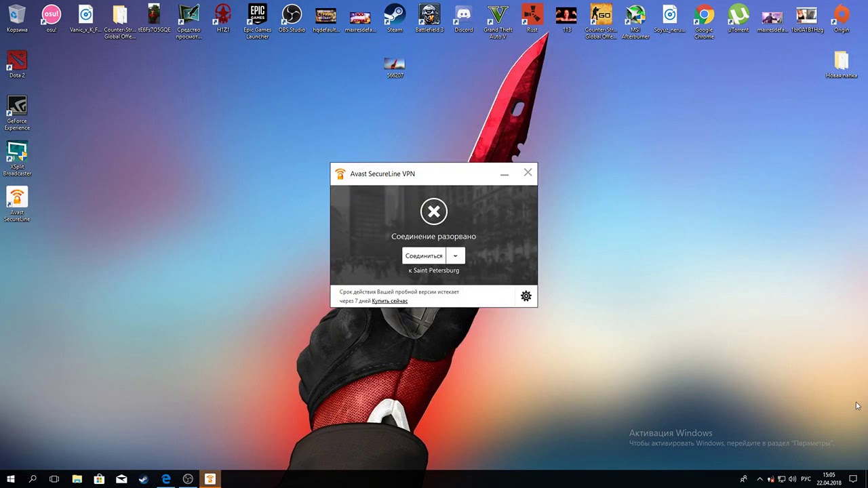Select the Vanic_x_K_F file icon
Screen dimensions: 868x488
click(x=85, y=19)
